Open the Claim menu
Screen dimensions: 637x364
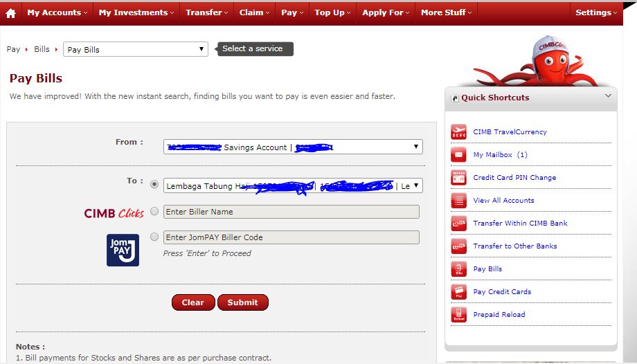pyautogui.click(x=254, y=12)
